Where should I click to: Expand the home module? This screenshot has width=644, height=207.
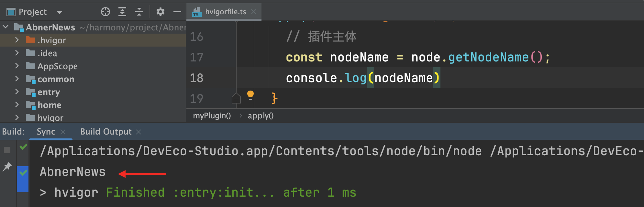pyautogui.click(x=17, y=105)
